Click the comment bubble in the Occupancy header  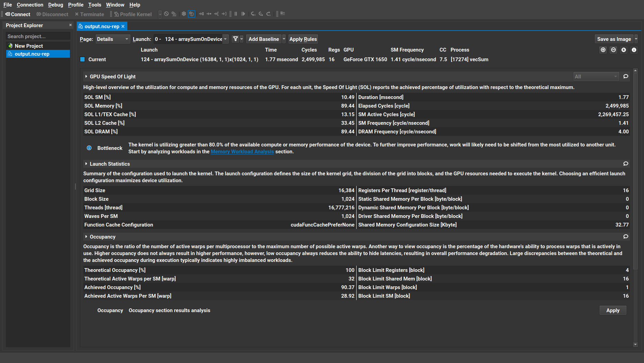pyautogui.click(x=626, y=236)
